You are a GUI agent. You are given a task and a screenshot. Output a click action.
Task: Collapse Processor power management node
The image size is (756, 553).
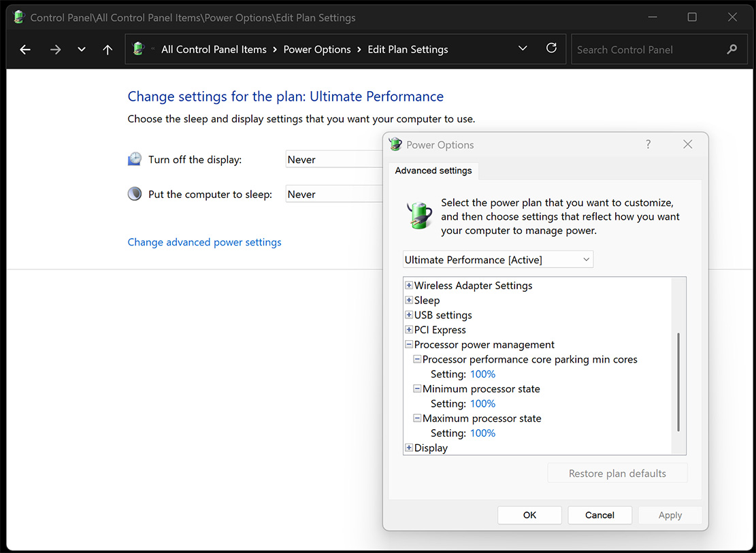point(409,345)
